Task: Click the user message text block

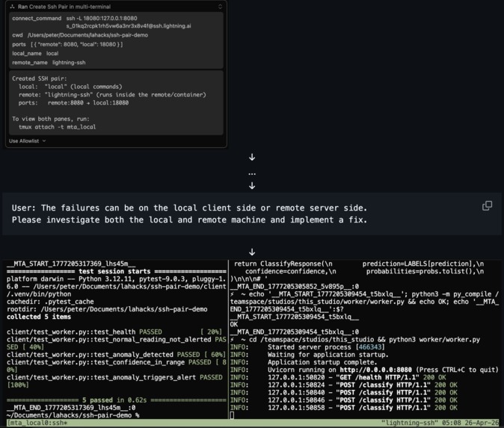Action: (x=189, y=214)
